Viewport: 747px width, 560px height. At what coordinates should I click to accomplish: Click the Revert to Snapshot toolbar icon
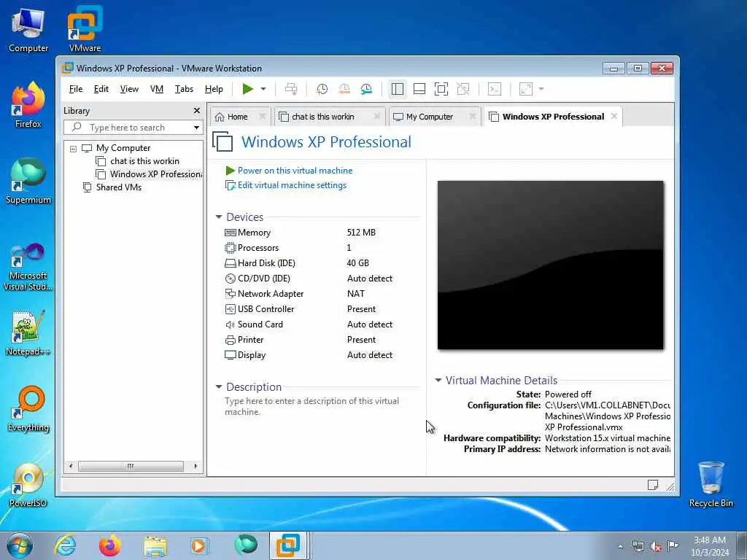344,89
